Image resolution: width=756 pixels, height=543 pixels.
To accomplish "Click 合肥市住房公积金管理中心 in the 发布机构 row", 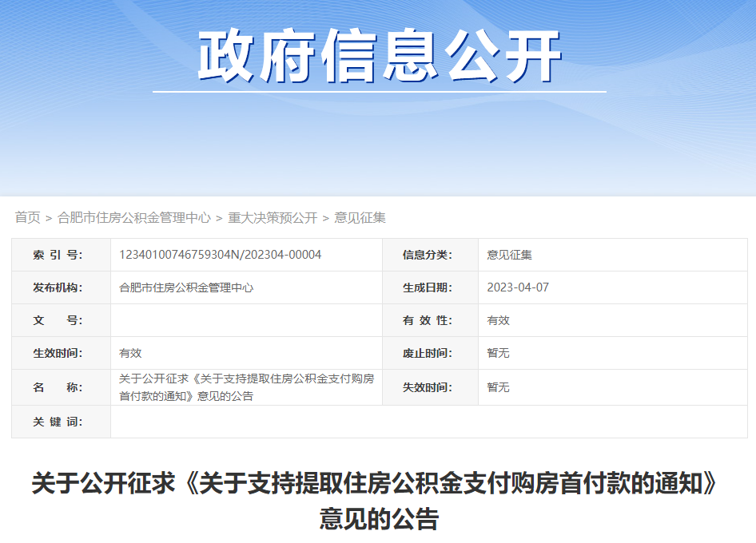I will pos(186,287).
